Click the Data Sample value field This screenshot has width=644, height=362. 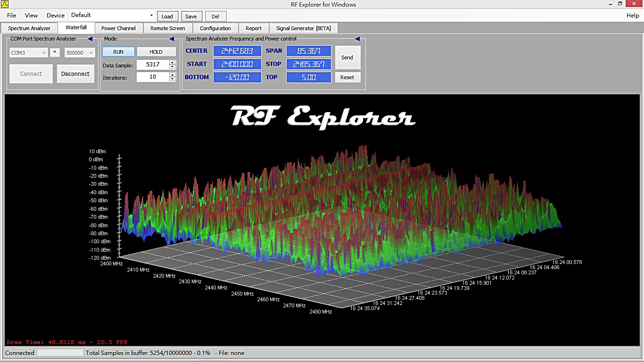click(x=152, y=65)
